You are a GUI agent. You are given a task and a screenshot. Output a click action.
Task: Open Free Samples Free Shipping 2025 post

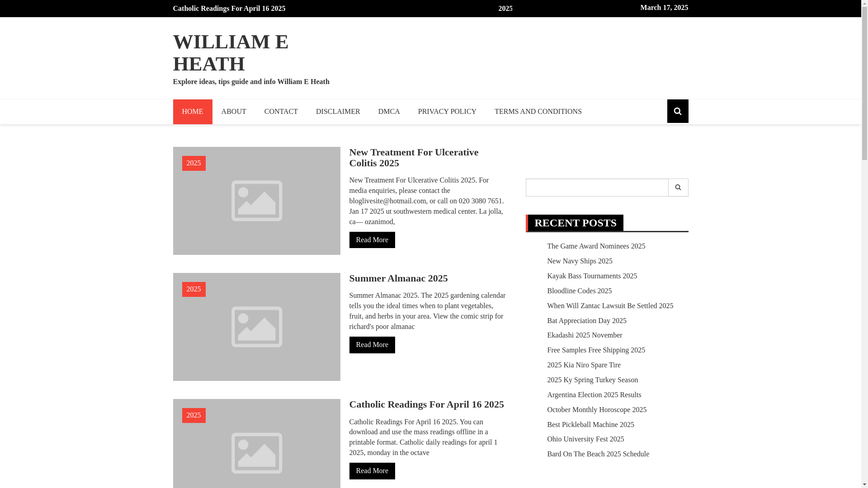pyautogui.click(x=596, y=350)
